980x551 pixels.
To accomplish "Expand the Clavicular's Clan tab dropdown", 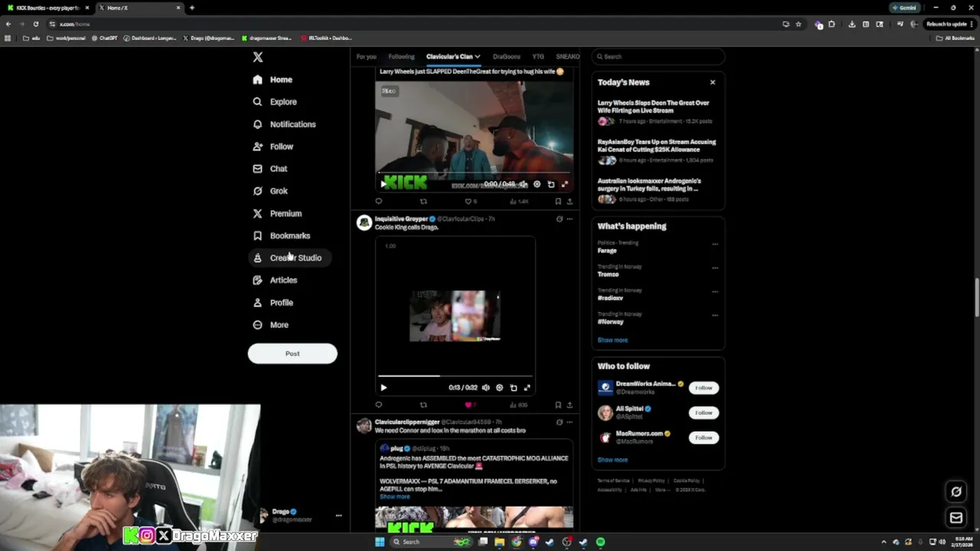I will pyautogui.click(x=477, y=57).
